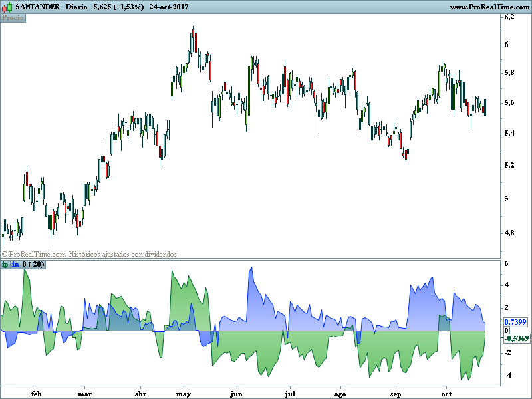Open the Precio panel label
Screen dimensions: 532x399
(x=13, y=18)
